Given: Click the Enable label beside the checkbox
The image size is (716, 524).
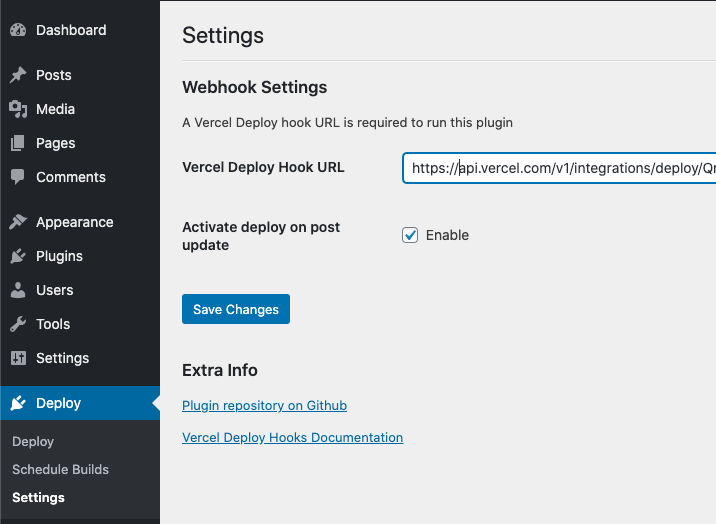Looking at the screenshot, I should click(x=447, y=235).
